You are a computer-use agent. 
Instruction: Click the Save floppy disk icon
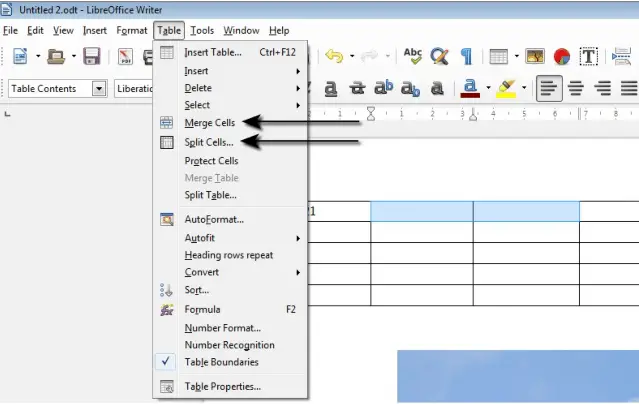92,56
